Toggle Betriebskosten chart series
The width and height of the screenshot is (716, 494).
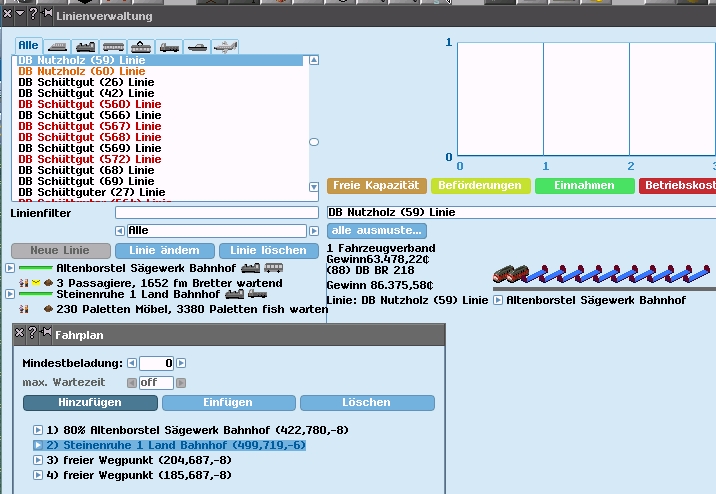pos(678,186)
